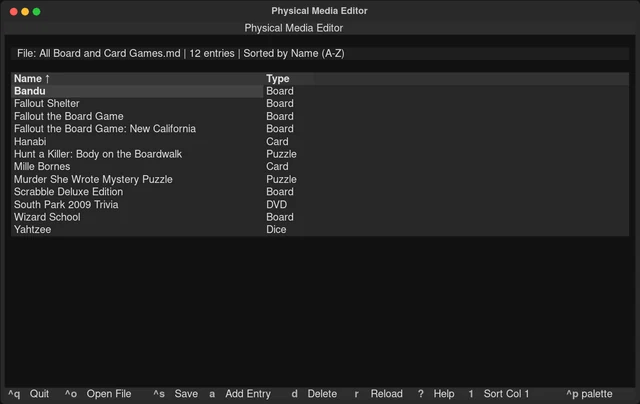Close the window with the red button
Screen dimensions: 640x404
pyautogui.click(x=13, y=11)
